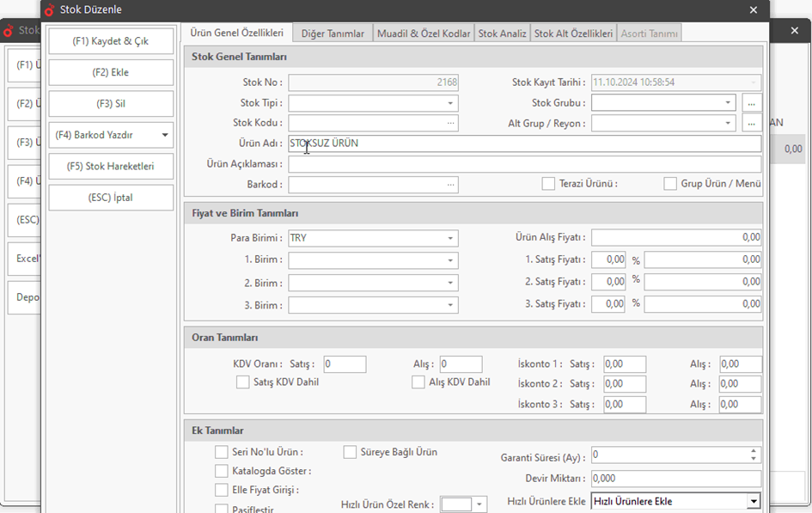
Task: Click the KDV Oranı Satış field
Action: click(x=345, y=364)
